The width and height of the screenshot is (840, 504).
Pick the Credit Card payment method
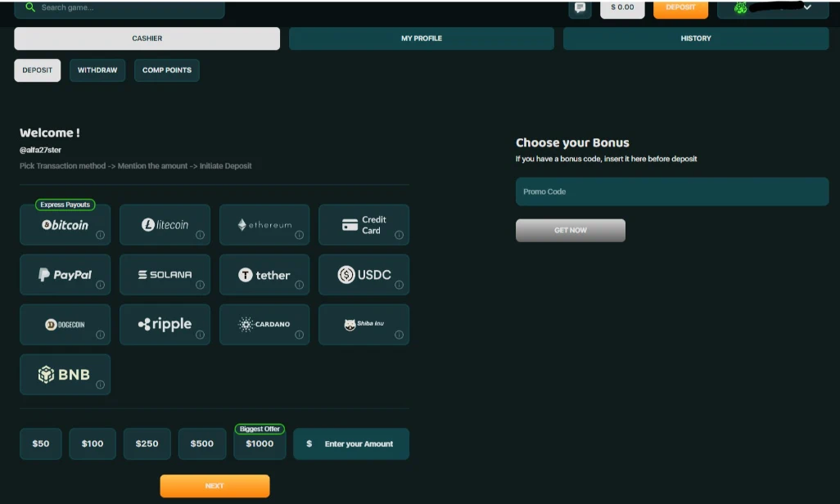pos(364,224)
